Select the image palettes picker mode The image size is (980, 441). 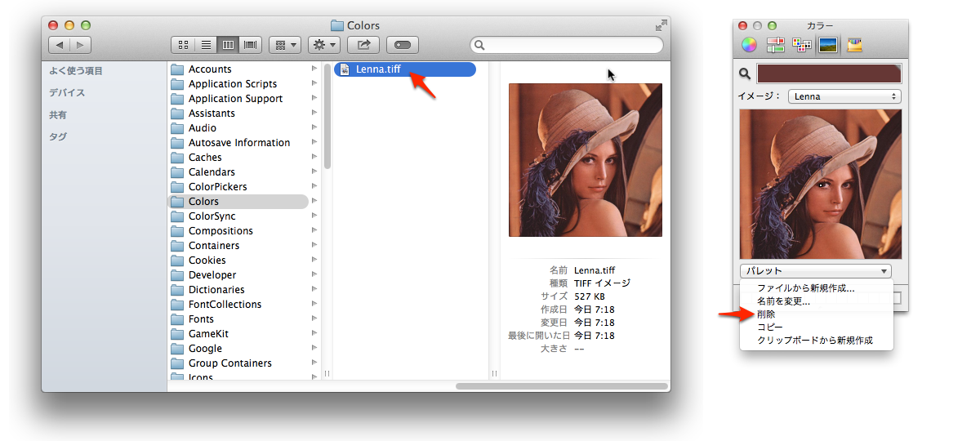(828, 45)
